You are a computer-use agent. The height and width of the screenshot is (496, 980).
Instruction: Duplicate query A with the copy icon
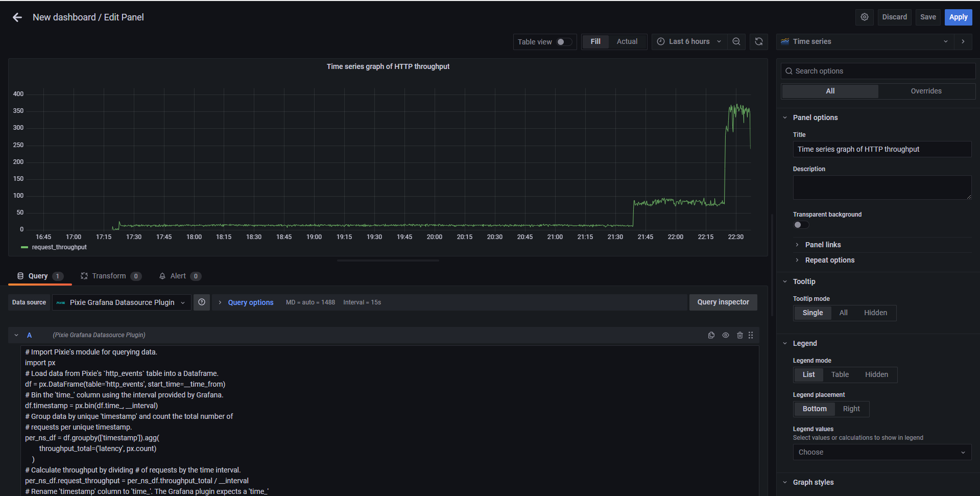tap(711, 335)
